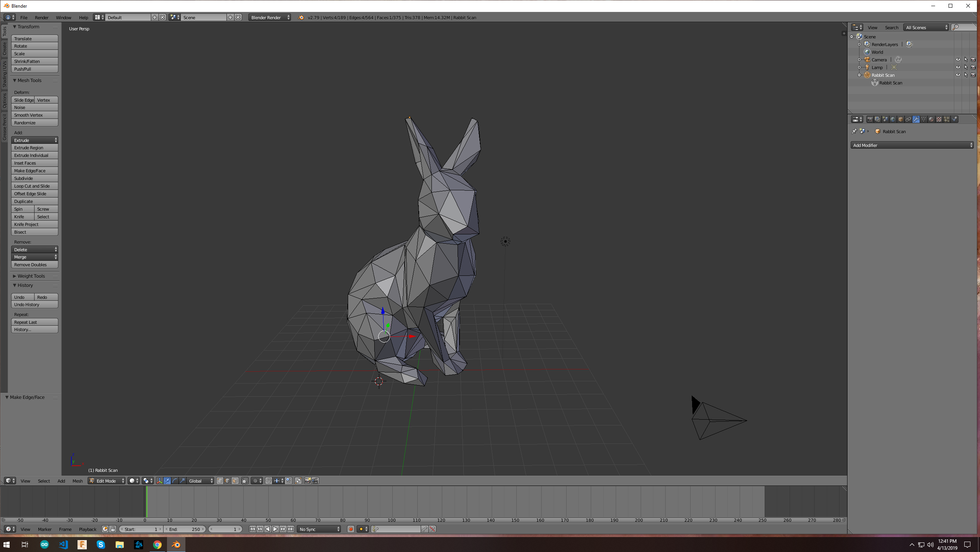Image resolution: width=980 pixels, height=552 pixels.
Task: Open the Material sphere tab
Action: 931,119
